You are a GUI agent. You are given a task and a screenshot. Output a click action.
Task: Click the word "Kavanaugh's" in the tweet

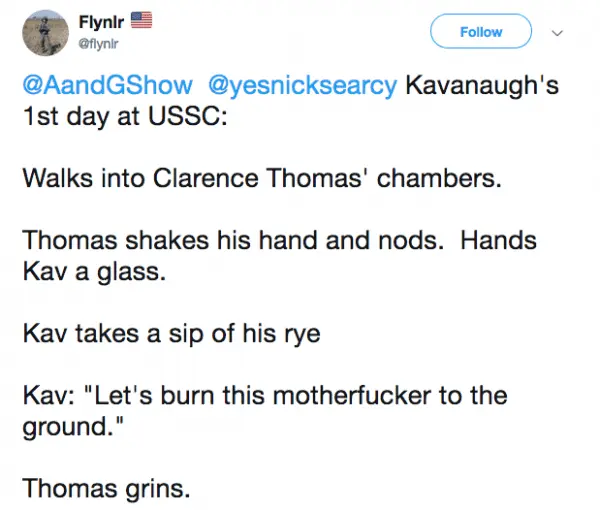pyautogui.click(x=480, y=85)
